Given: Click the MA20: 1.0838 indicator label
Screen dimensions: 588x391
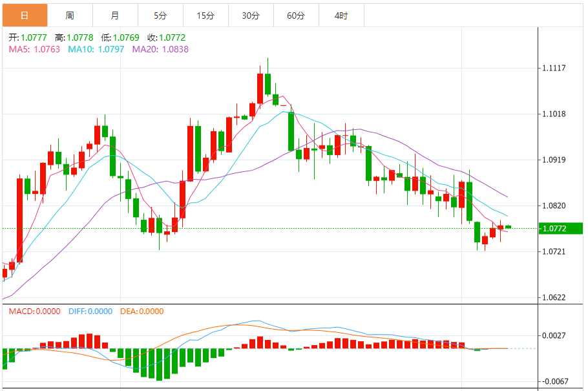Looking at the screenshot, I should 160,49.
